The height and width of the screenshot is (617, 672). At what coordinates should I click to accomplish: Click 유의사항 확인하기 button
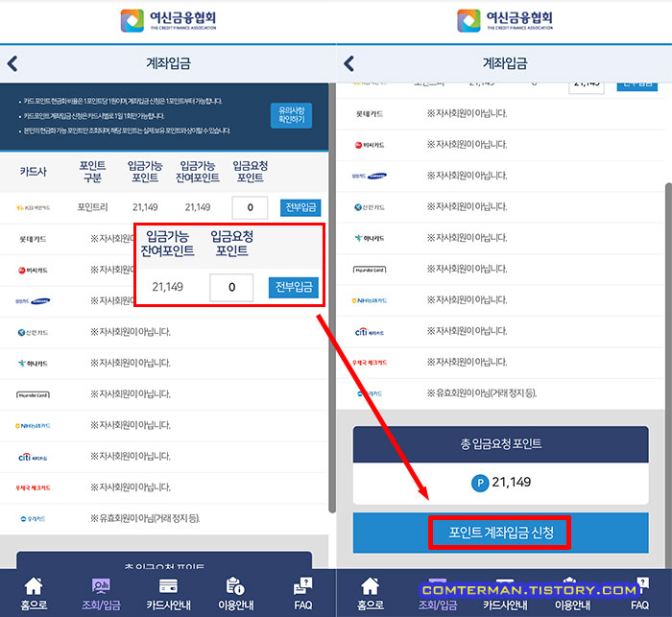[291, 115]
